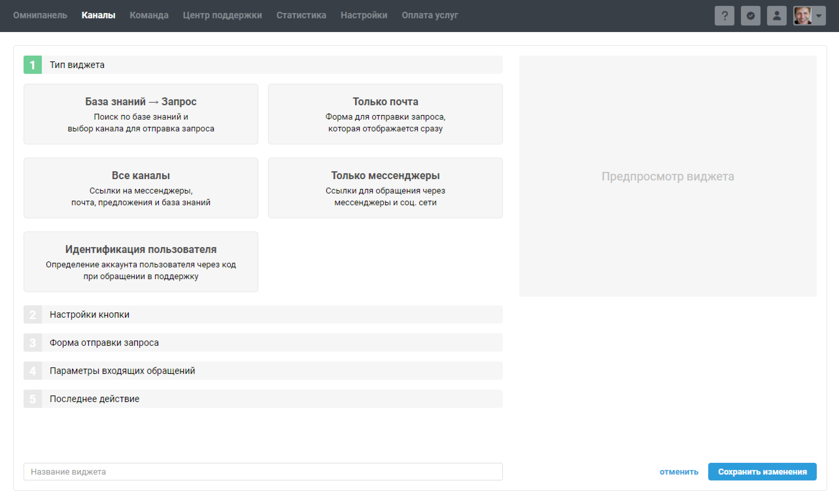Click the help question mark icon
The height and width of the screenshot is (504, 839).
pyautogui.click(x=724, y=16)
